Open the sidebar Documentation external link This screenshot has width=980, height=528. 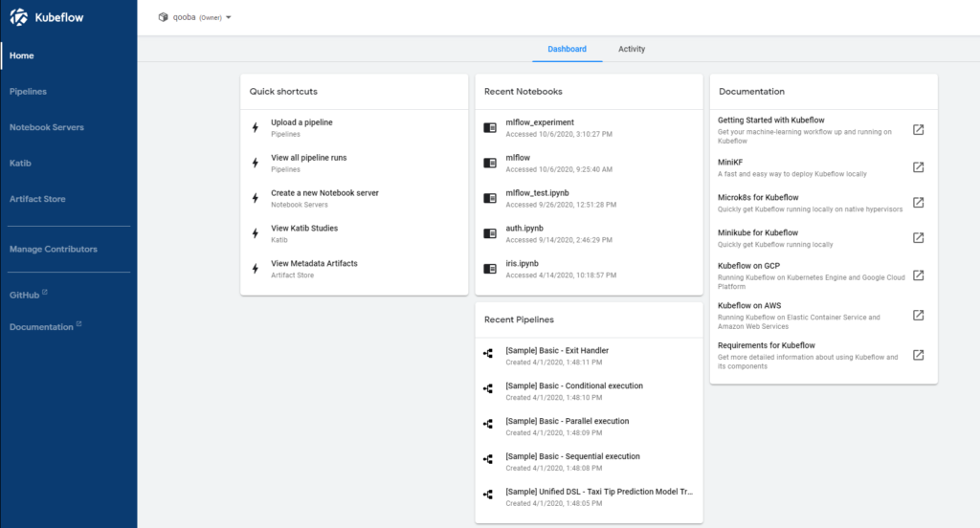(45, 326)
